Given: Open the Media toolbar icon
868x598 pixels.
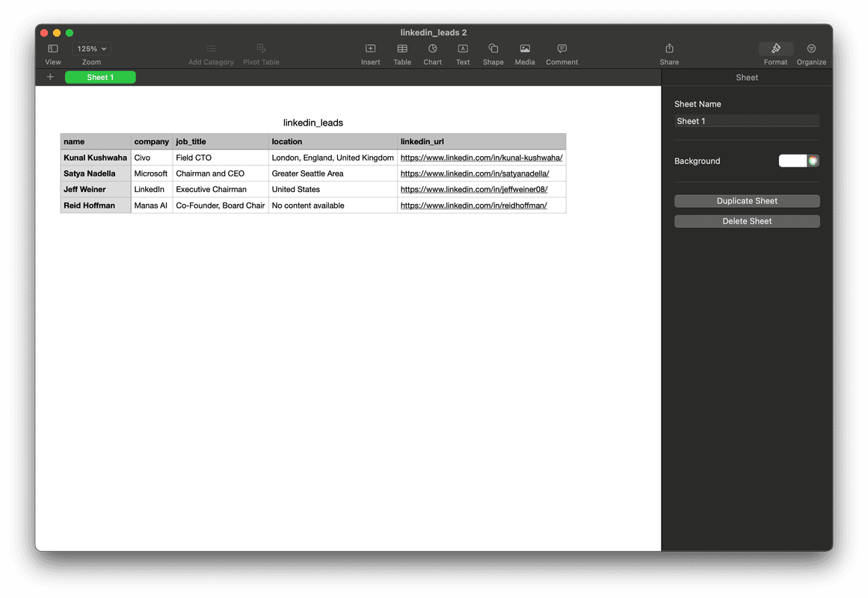Looking at the screenshot, I should [x=525, y=49].
